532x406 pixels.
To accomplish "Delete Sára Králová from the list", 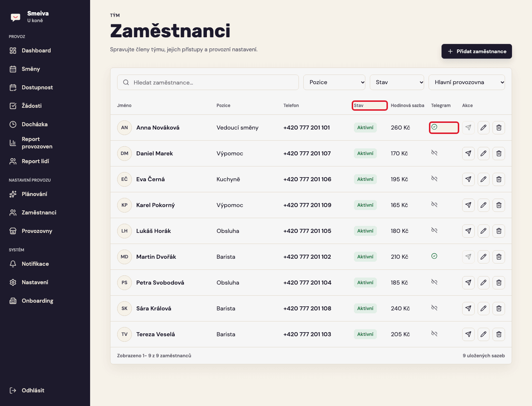I will 499,309.
